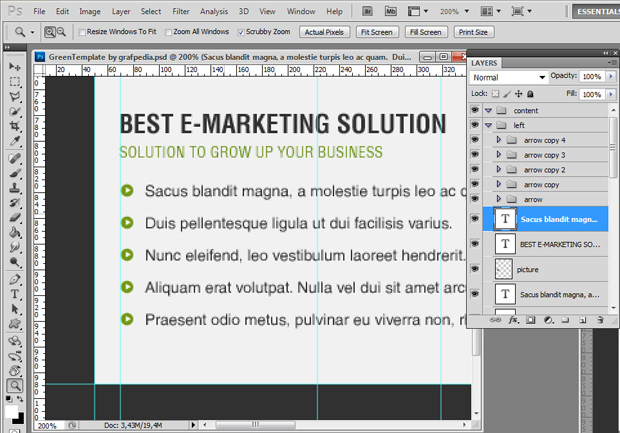This screenshot has width=620, height=433.
Task: Select the Brush tool
Action: click(15, 173)
